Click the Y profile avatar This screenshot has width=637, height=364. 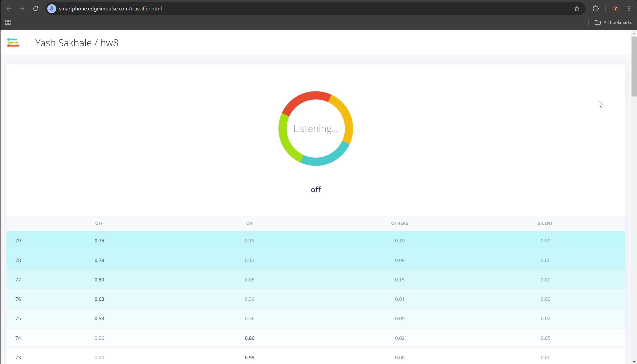[616, 9]
